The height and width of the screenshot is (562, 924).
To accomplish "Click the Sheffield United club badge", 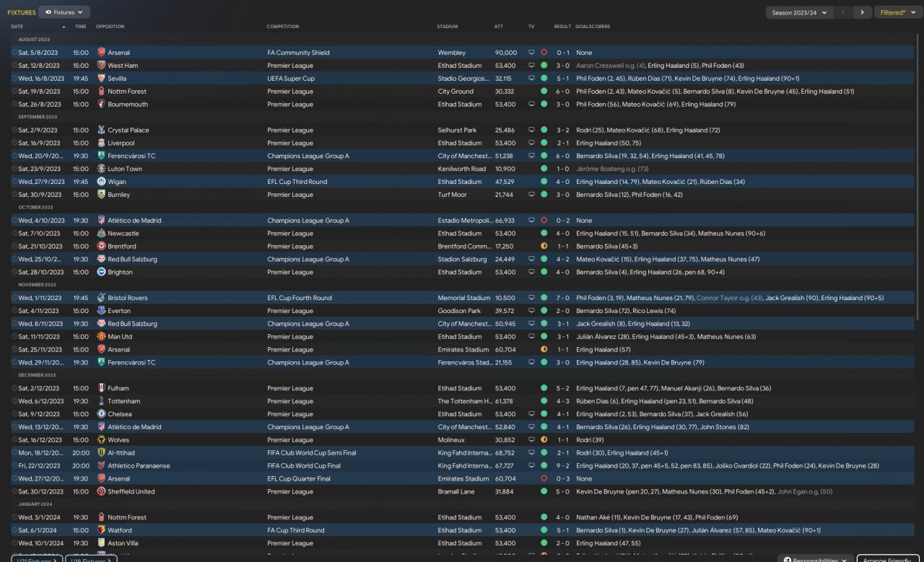I will 101,491.
